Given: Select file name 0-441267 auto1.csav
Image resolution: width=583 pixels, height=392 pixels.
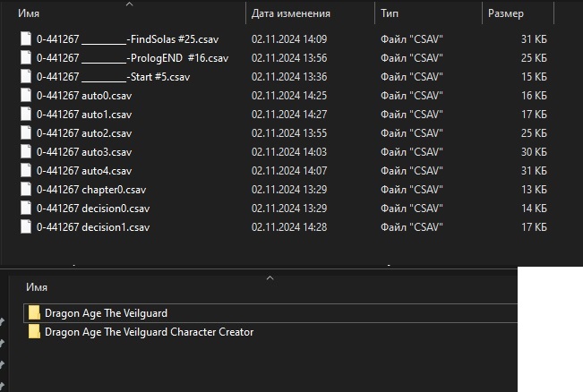Looking at the screenshot, I should point(84,115).
